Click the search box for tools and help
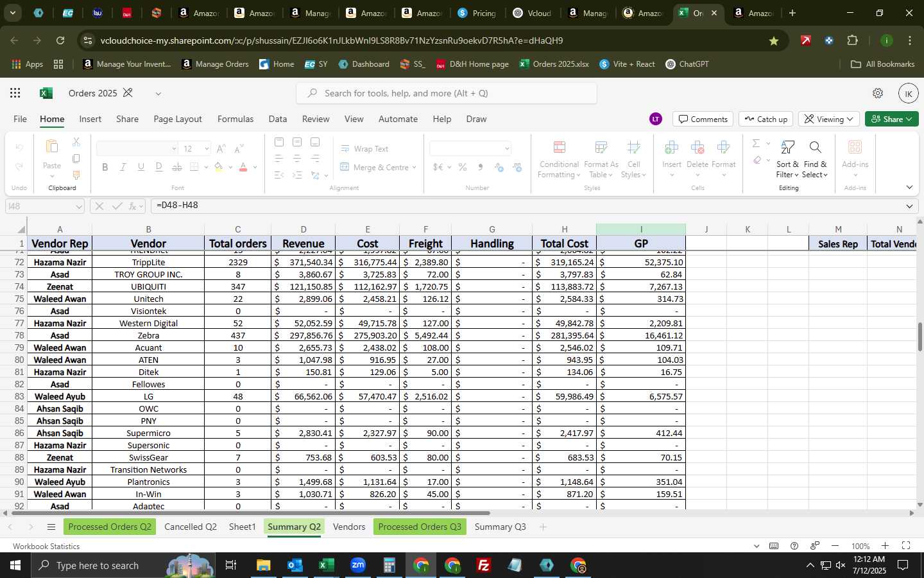Viewport: 924px width, 578px height. click(x=447, y=93)
